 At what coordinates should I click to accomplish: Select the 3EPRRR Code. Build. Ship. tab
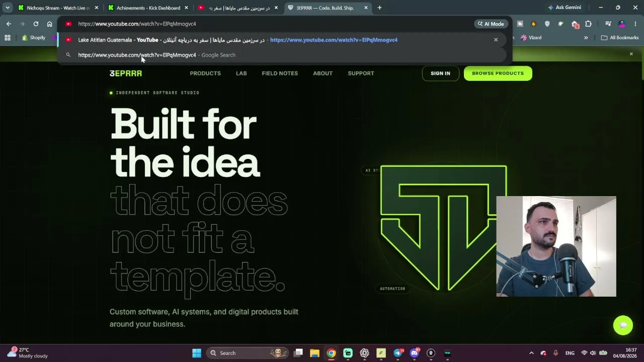pos(325,8)
